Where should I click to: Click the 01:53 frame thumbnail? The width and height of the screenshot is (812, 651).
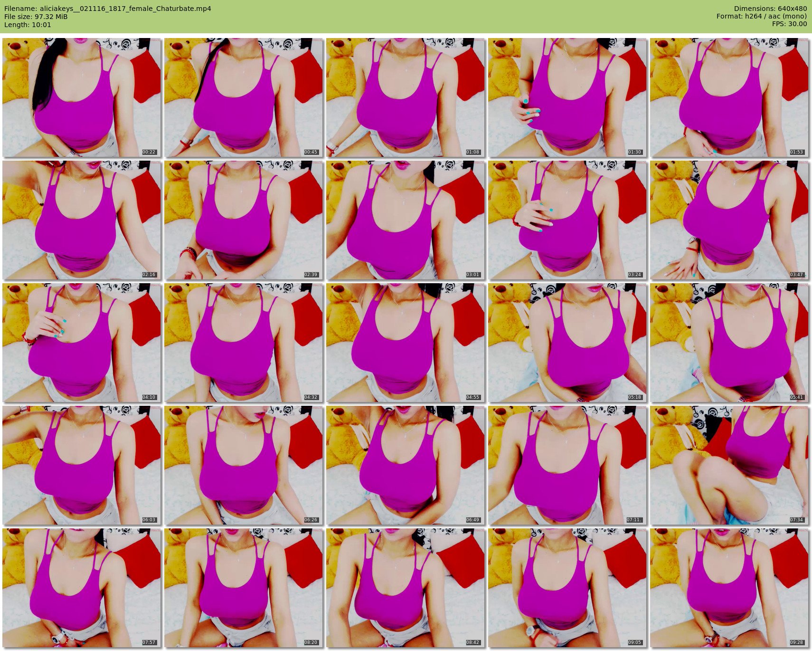[x=729, y=97]
